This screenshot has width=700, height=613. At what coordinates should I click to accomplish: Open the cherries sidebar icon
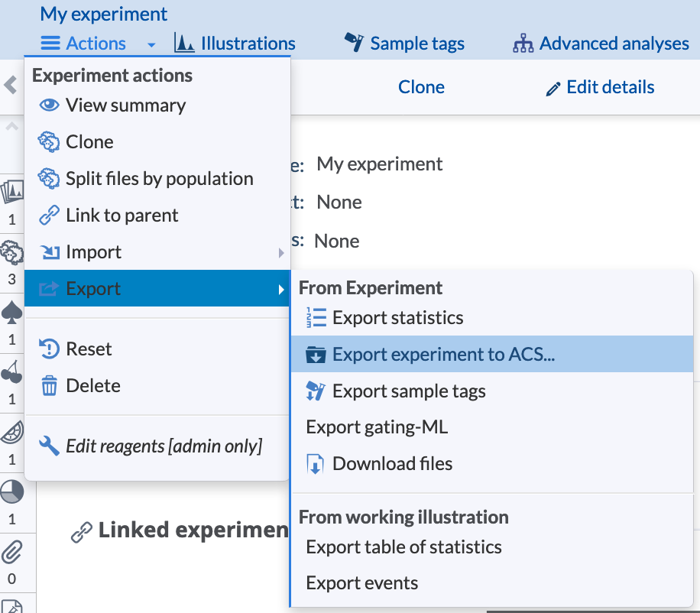(12, 372)
